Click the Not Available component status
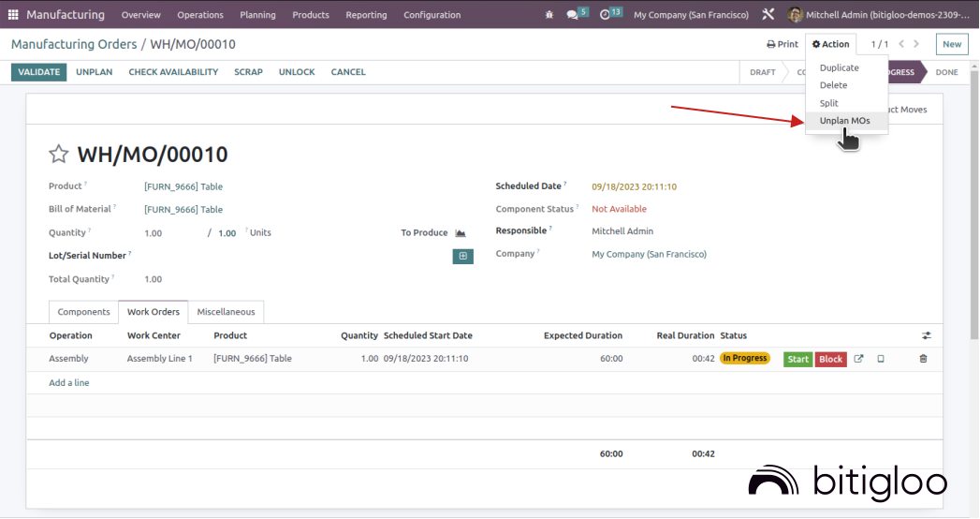980x519 pixels. (x=620, y=209)
